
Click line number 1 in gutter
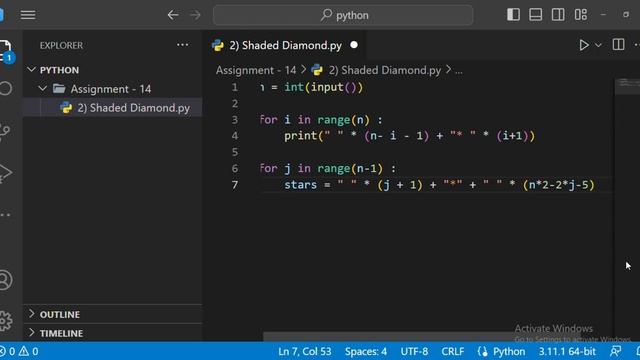235,87
